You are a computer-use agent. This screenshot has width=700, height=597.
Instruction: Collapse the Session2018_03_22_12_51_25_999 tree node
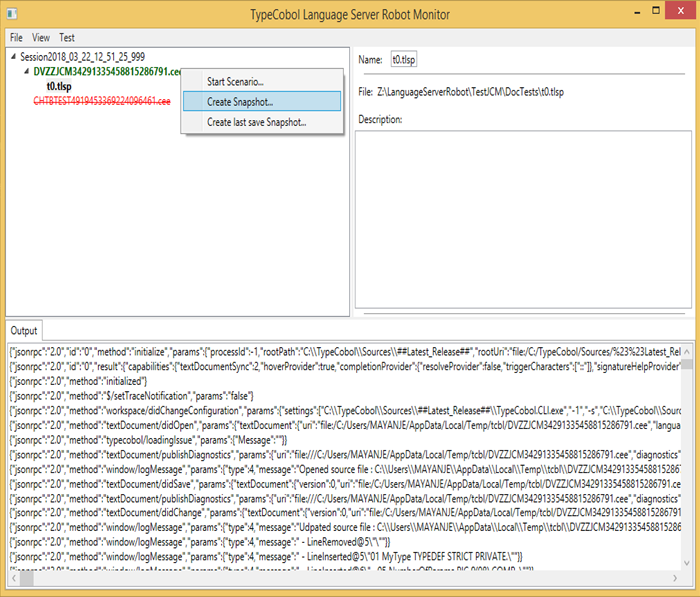(13, 56)
